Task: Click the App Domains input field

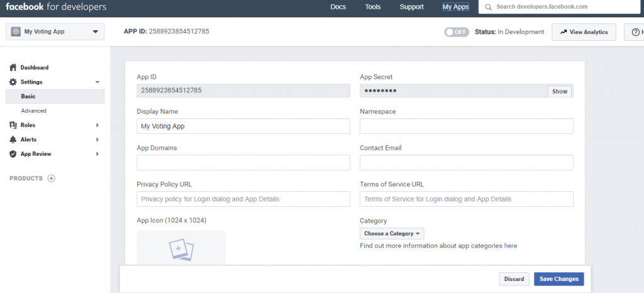Action: [x=243, y=162]
